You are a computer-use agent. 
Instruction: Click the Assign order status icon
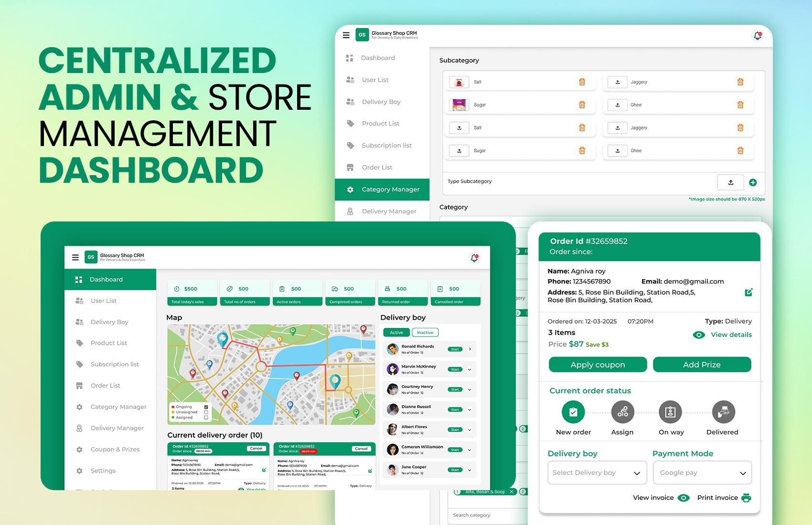point(622,412)
